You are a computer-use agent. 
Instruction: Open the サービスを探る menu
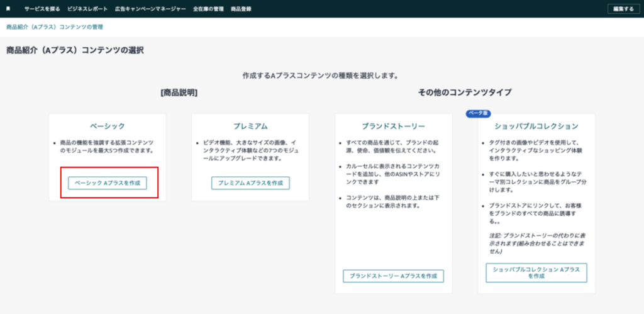tap(43, 9)
